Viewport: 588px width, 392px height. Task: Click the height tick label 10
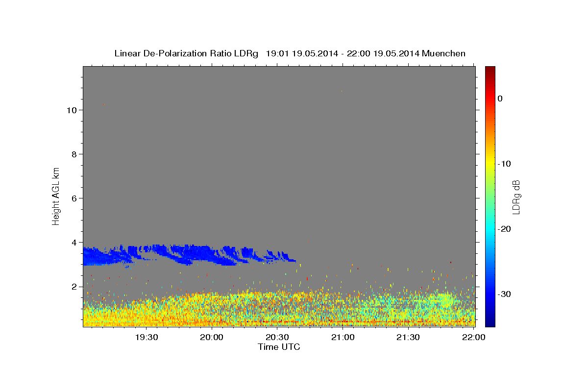pos(72,110)
